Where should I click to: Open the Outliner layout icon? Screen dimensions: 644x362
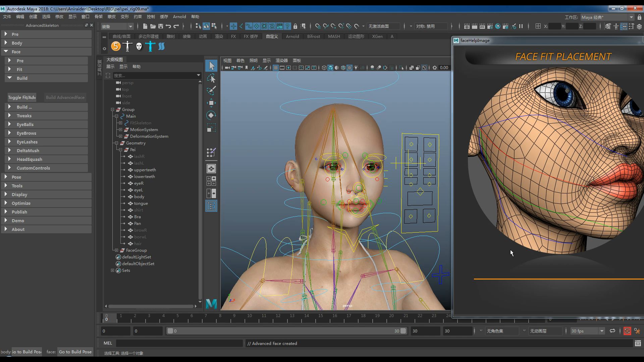pyautogui.click(x=211, y=206)
